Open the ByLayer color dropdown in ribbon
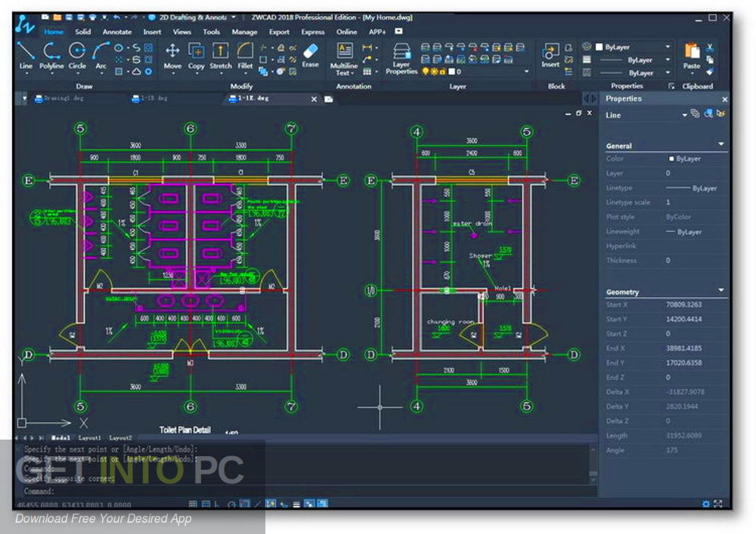 click(668, 47)
